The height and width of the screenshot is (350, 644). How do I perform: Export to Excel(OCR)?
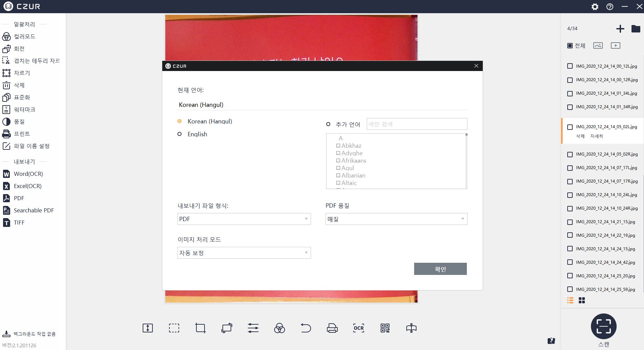point(22,186)
